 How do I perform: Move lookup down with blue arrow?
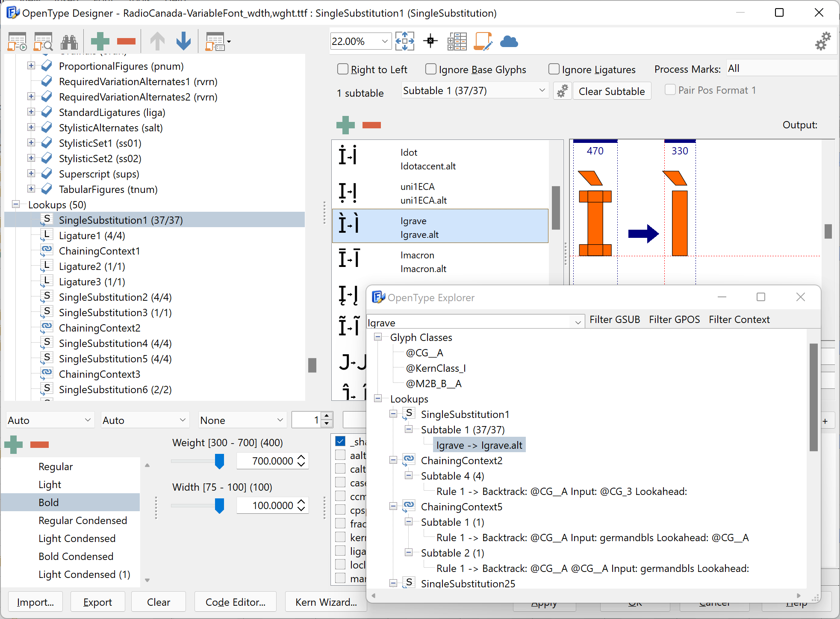click(183, 41)
